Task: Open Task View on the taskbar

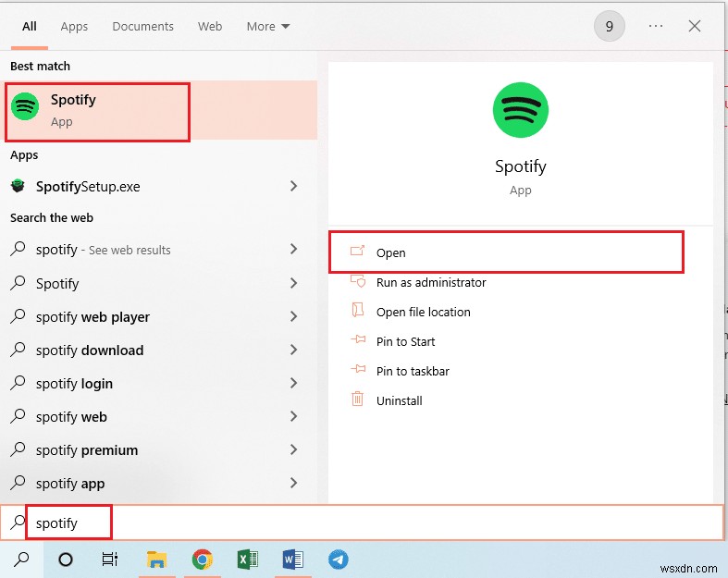Action: pyautogui.click(x=109, y=560)
